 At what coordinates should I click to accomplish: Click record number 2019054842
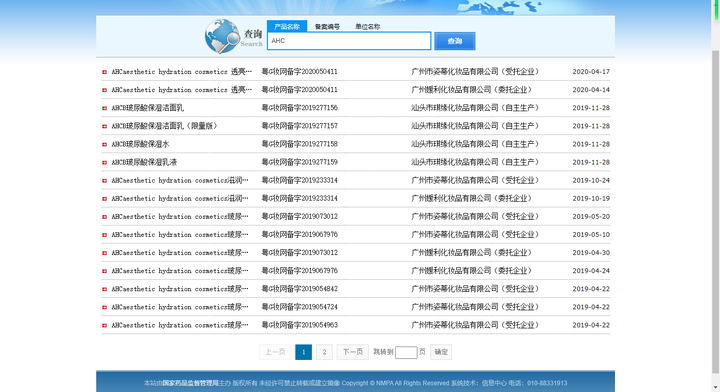coord(299,289)
